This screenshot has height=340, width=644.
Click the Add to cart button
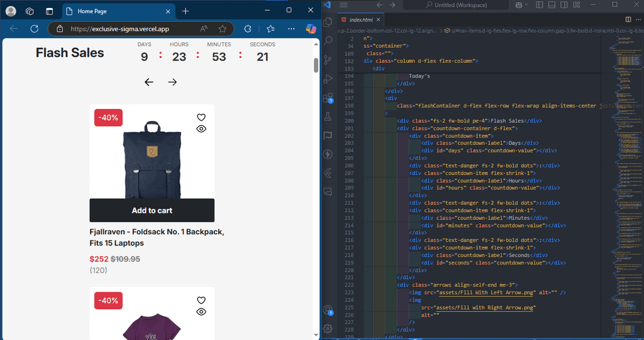coord(152,210)
